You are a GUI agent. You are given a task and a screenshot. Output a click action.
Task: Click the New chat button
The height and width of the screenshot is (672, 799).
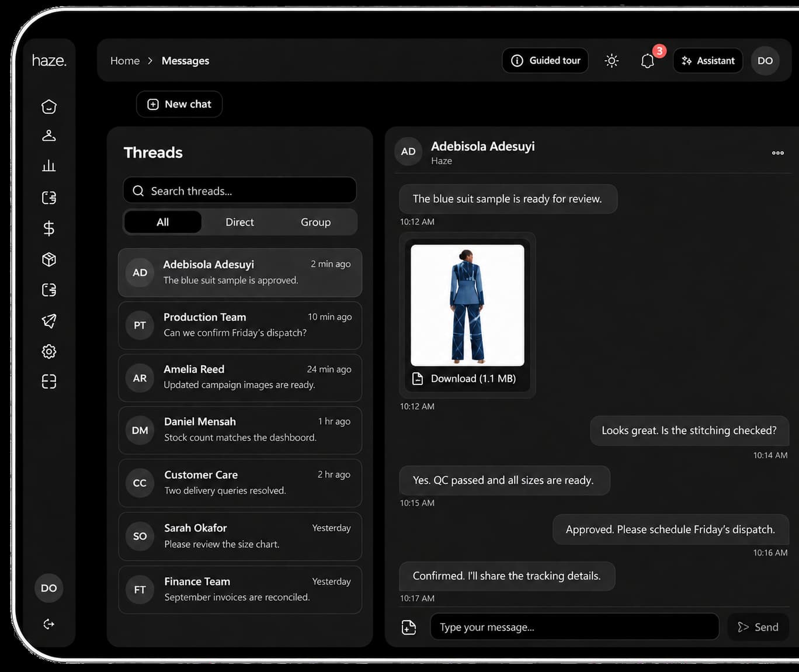[179, 104]
